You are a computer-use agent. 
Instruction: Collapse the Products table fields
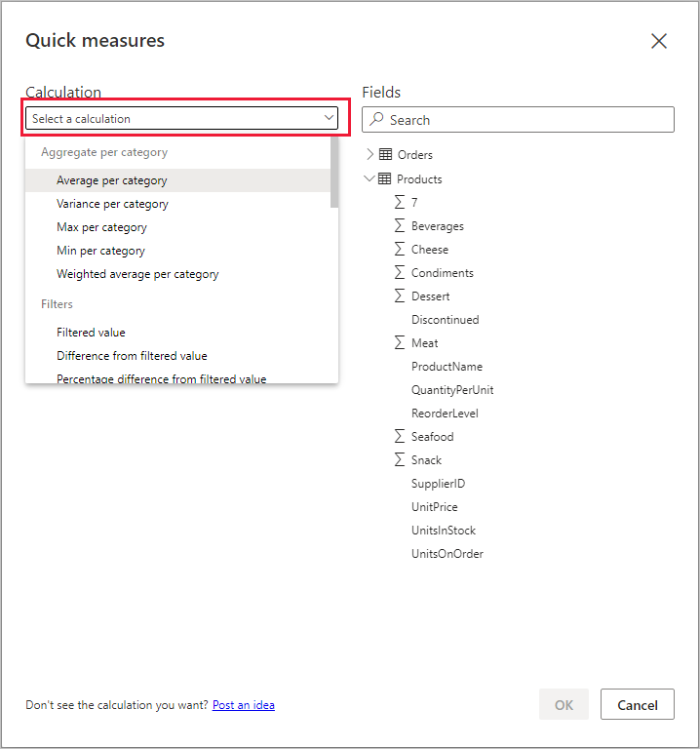[x=369, y=178]
